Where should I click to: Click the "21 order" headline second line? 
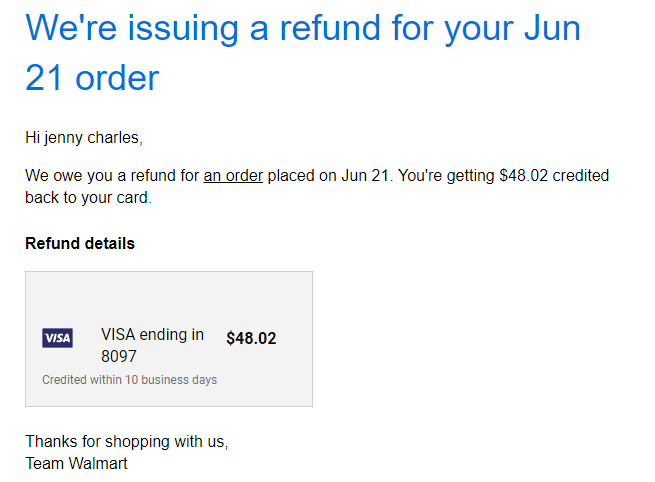point(92,78)
